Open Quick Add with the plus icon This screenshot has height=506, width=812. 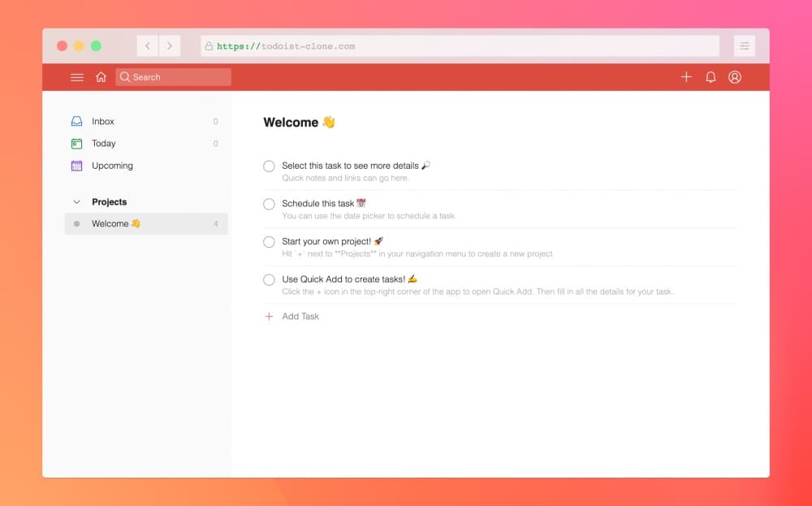[686, 76]
